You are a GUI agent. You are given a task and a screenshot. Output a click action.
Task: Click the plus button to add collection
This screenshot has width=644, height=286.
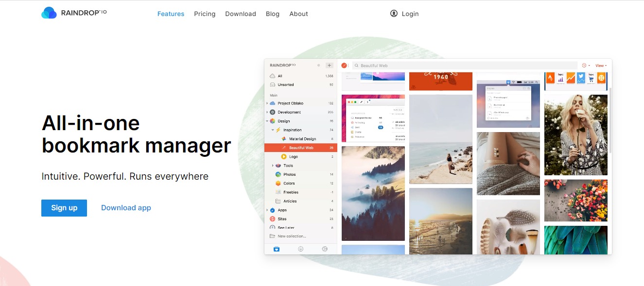(x=329, y=65)
